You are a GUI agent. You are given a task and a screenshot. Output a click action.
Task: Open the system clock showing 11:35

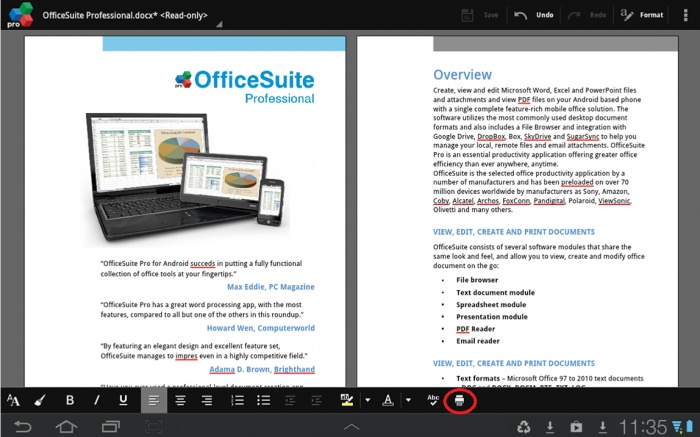click(x=643, y=427)
